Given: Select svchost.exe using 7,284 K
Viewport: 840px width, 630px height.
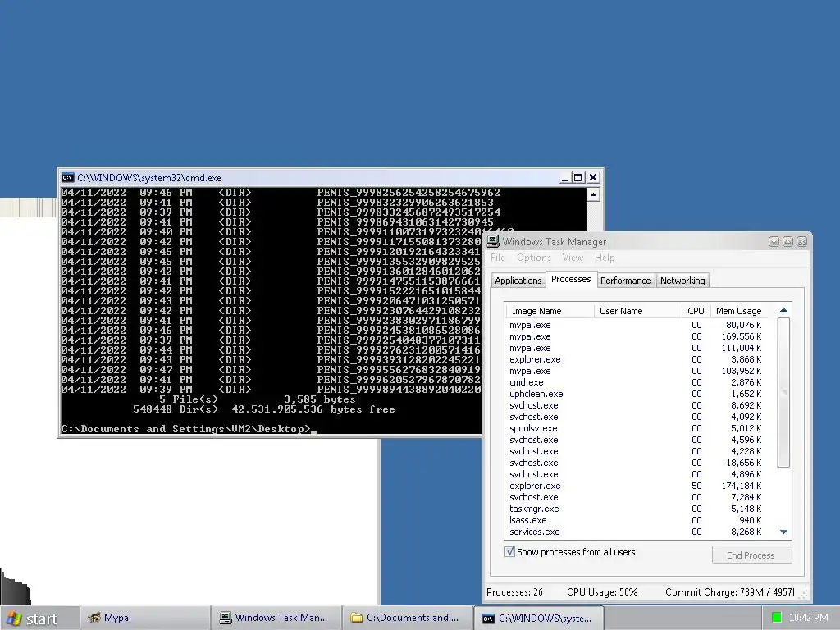Looking at the screenshot, I should pos(637,498).
